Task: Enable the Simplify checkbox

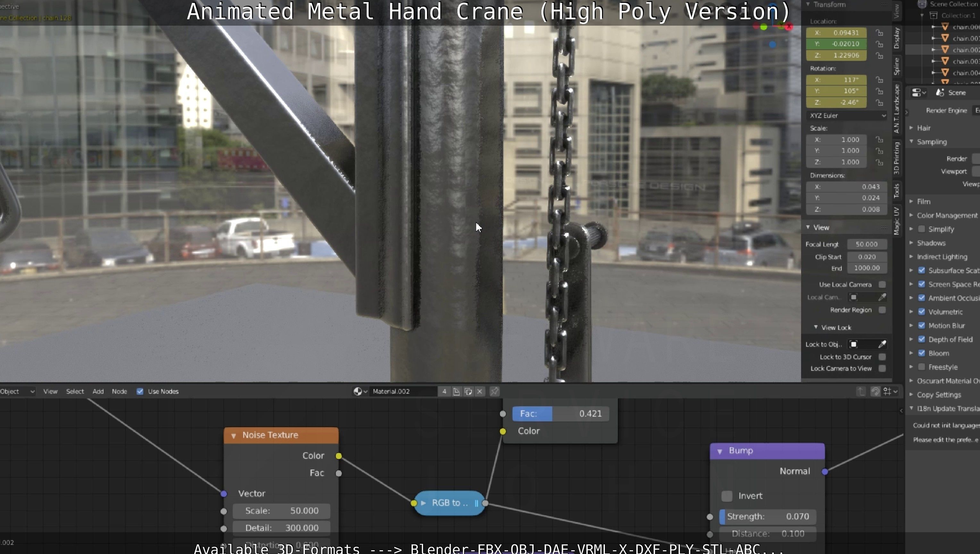Action: click(921, 229)
